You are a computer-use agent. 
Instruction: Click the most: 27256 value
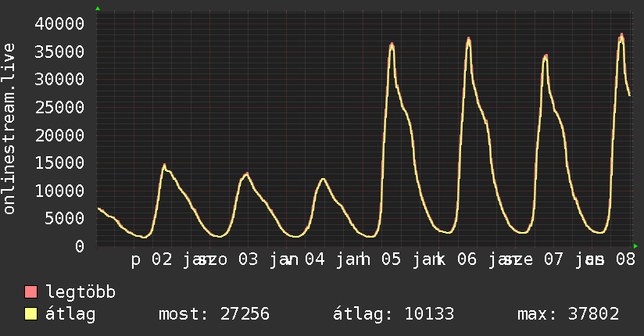[x=214, y=314]
